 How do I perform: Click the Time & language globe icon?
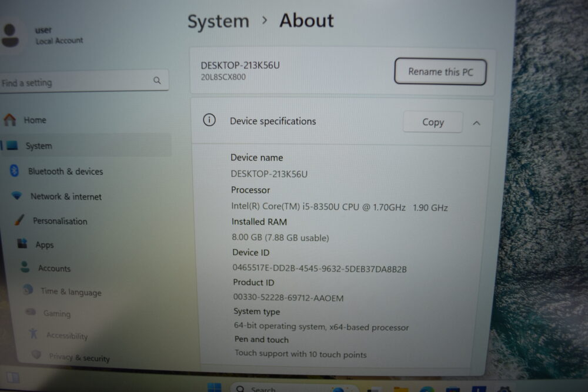point(28,290)
